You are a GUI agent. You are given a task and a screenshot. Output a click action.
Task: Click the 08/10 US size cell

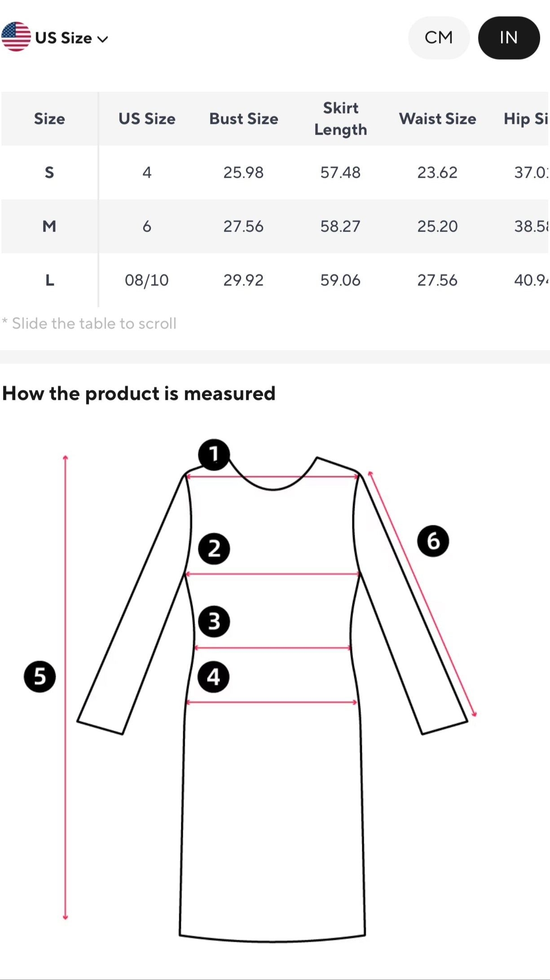[147, 280]
